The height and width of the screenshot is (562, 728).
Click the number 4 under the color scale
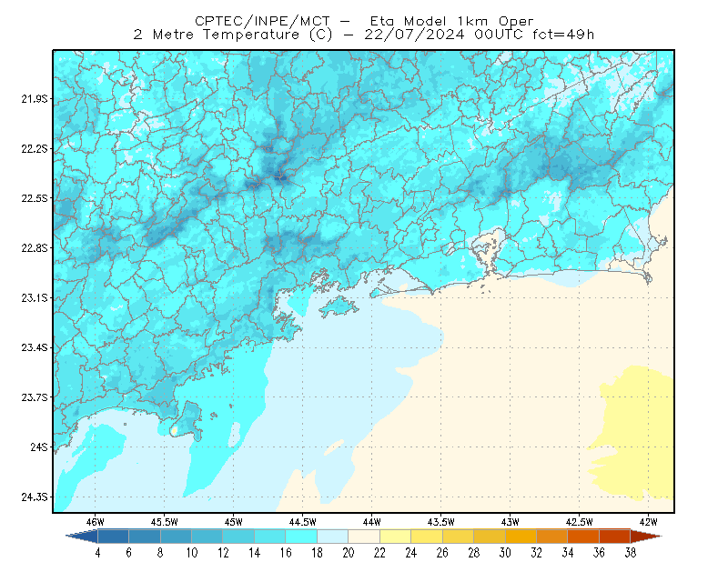coord(97,553)
